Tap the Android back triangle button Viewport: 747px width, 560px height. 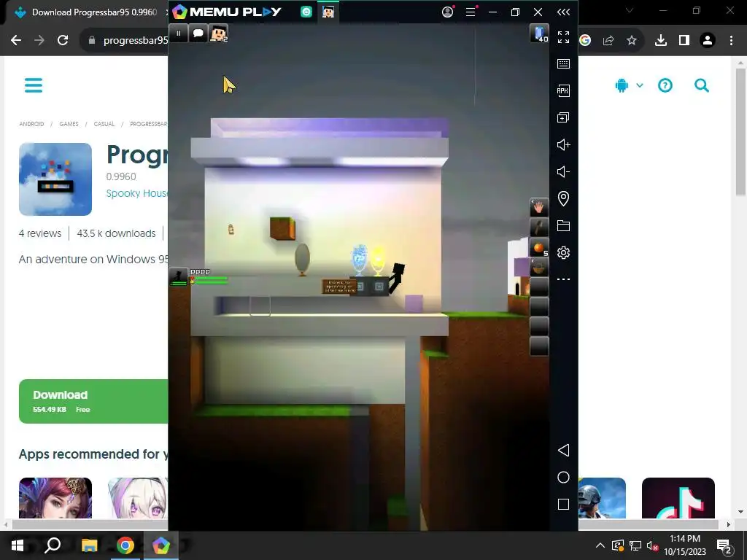pos(563,451)
